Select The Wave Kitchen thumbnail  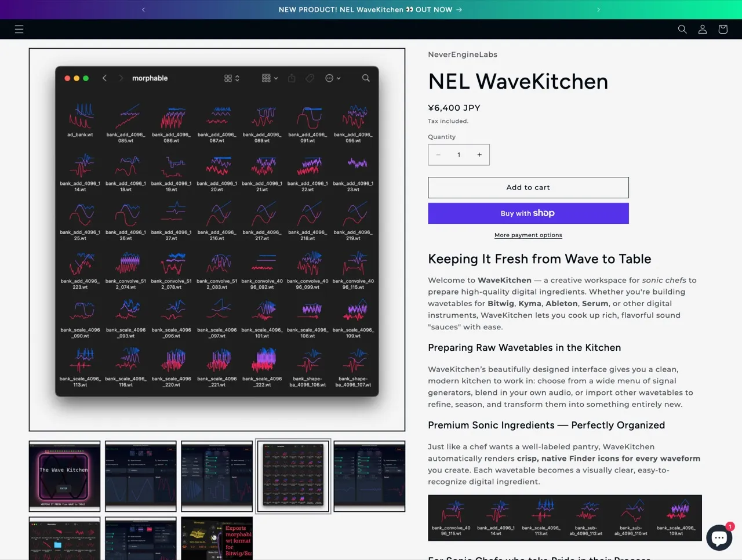(x=64, y=476)
